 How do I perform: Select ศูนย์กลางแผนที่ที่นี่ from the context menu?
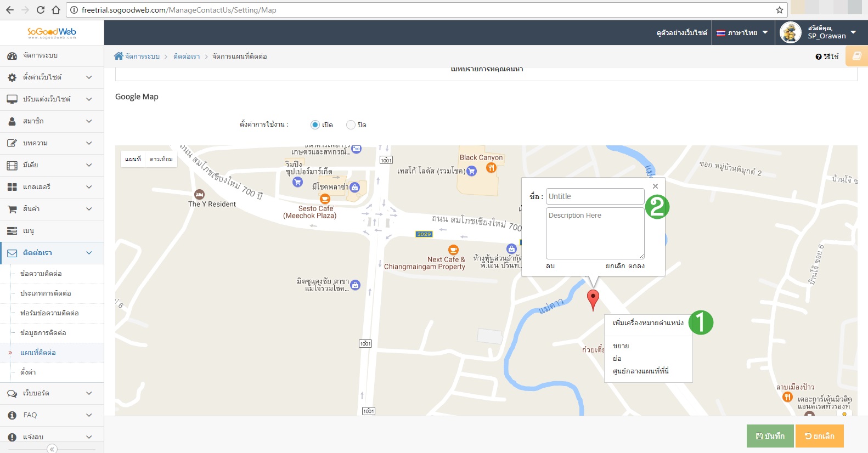(x=640, y=371)
